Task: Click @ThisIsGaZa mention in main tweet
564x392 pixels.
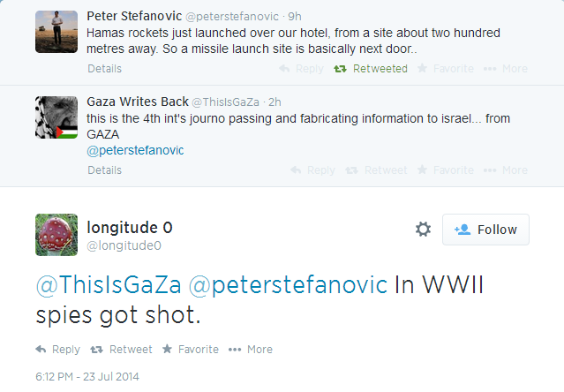Action: (x=108, y=286)
